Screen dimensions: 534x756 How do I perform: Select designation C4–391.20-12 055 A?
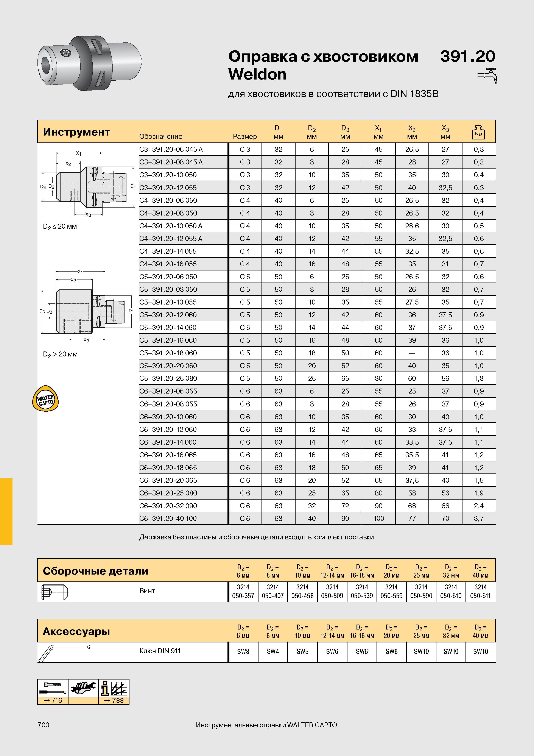(171, 238)
